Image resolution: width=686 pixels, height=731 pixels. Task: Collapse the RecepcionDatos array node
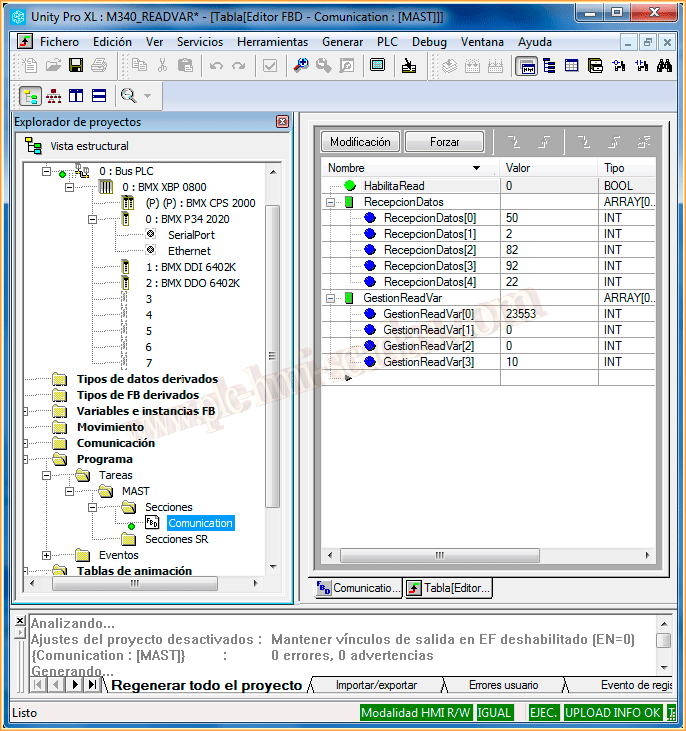pyautogui.click(x=331, y=202)
